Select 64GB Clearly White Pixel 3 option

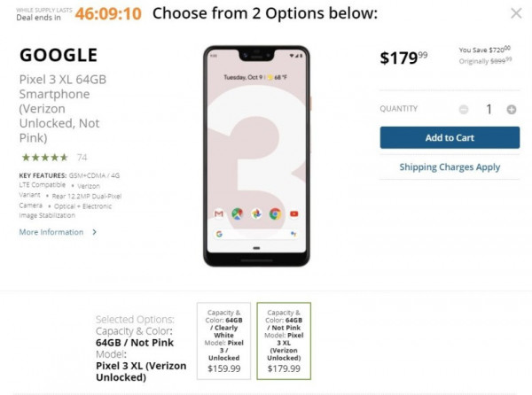(x=224, y=341)
